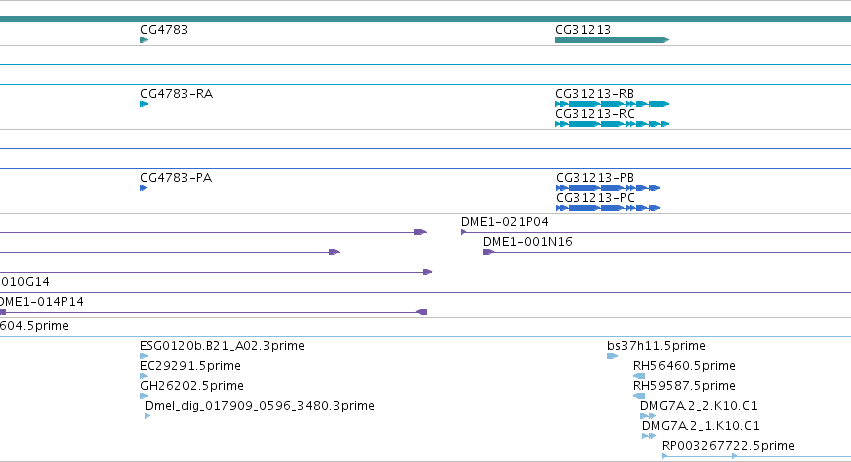Click the CG31213-PB protein feature

(608, 188)
